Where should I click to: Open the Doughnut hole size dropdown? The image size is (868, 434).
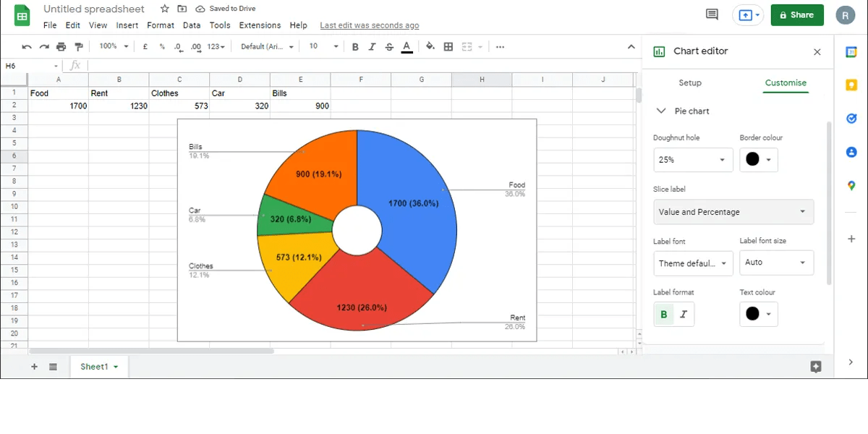693,159
